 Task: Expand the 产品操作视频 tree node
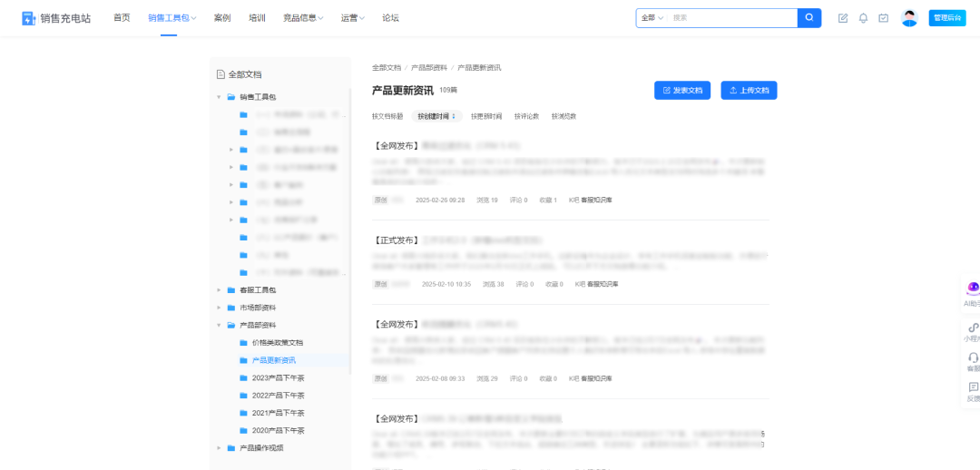coord(219,448)
